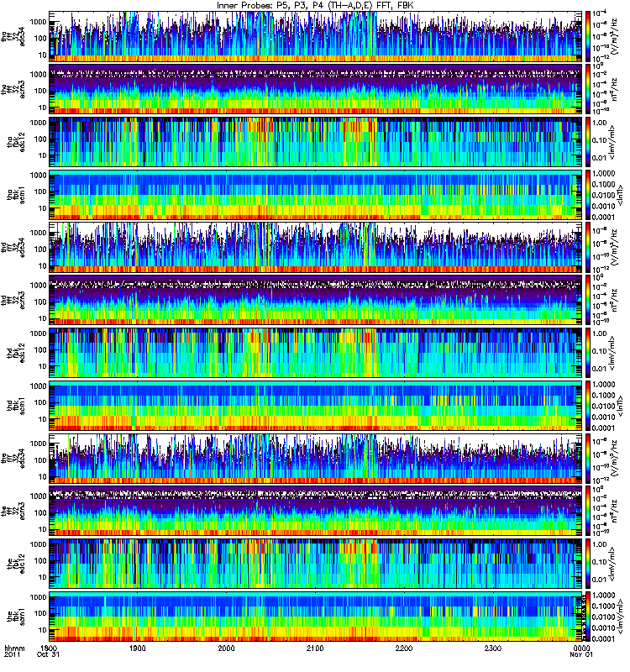Viewport: 630px width, 672px height.
Task: Click the thd fff scm3 spectrogram panel
Action: tap(316, 300)
